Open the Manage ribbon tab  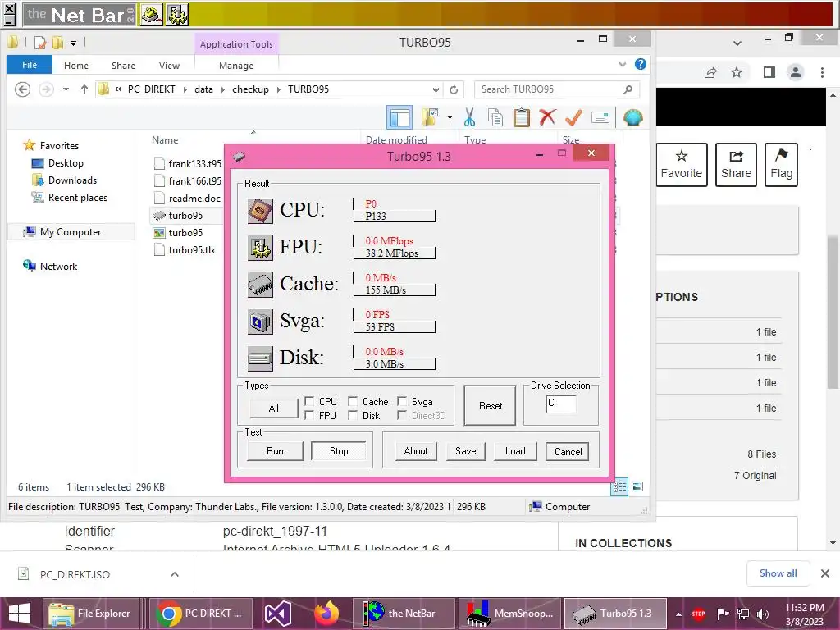(236, 66)
